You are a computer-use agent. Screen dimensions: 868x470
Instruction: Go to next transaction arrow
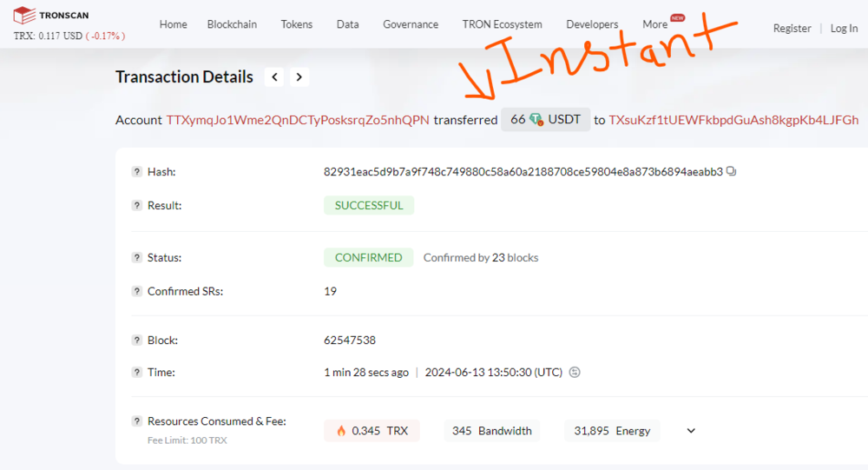pyautogui.click(x=299, y=77)
